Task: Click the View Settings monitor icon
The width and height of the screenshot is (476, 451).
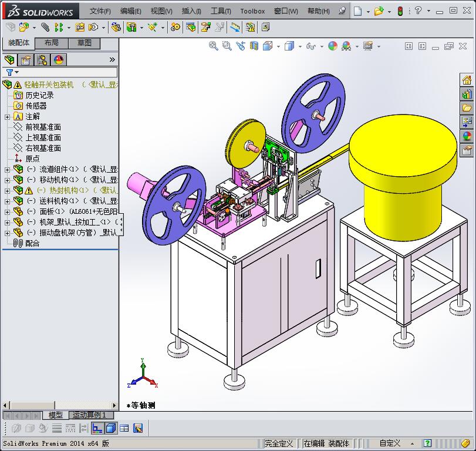Action: click(368, 46)
